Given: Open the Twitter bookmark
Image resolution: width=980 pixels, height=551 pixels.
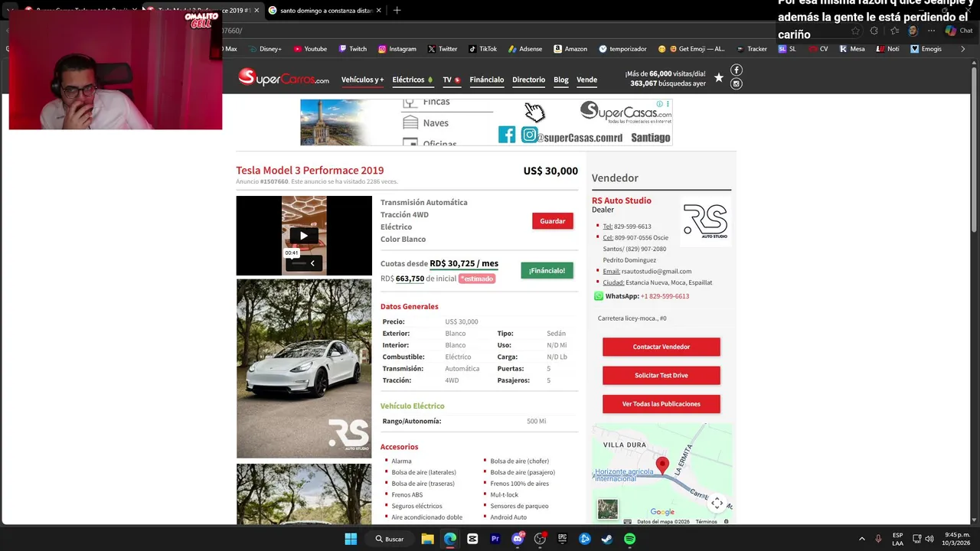Looking at the screenshot, I should tap(443, 49).
